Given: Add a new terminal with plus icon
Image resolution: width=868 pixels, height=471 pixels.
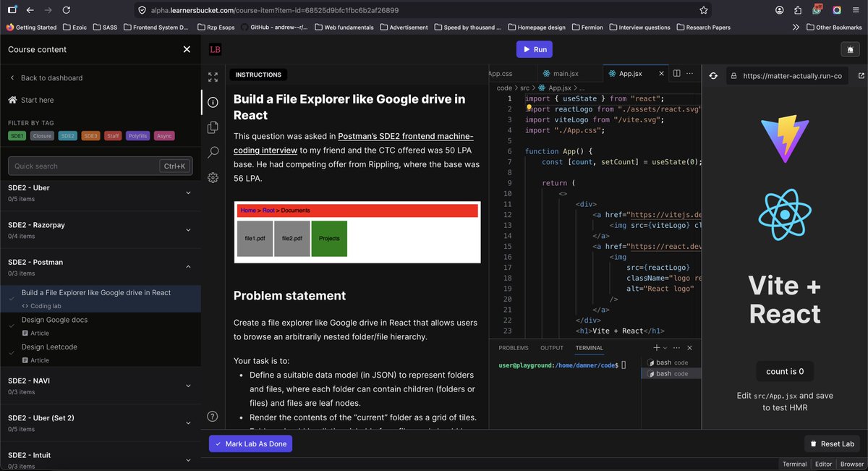Looking at the screenshot, I should [x=656, y=348].
